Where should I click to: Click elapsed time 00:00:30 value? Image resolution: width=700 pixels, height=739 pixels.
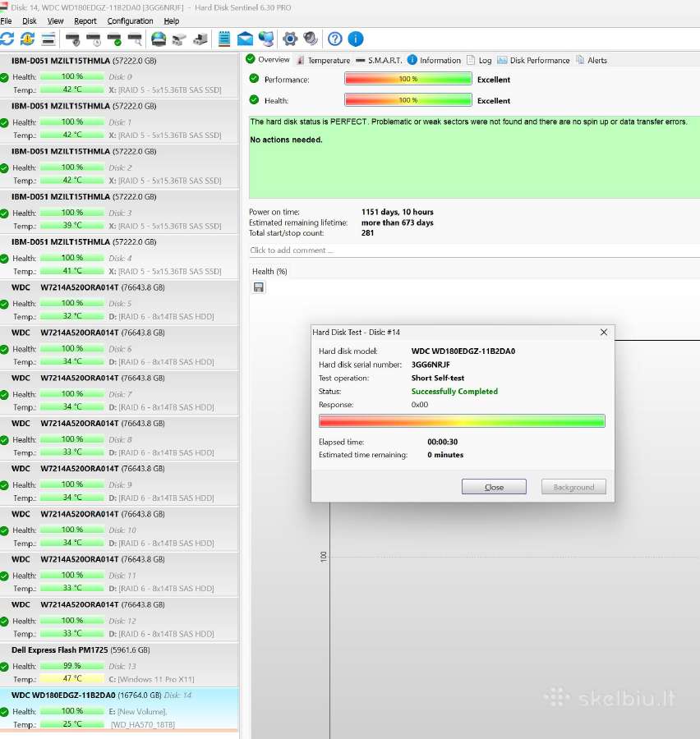tap(443, 442)
